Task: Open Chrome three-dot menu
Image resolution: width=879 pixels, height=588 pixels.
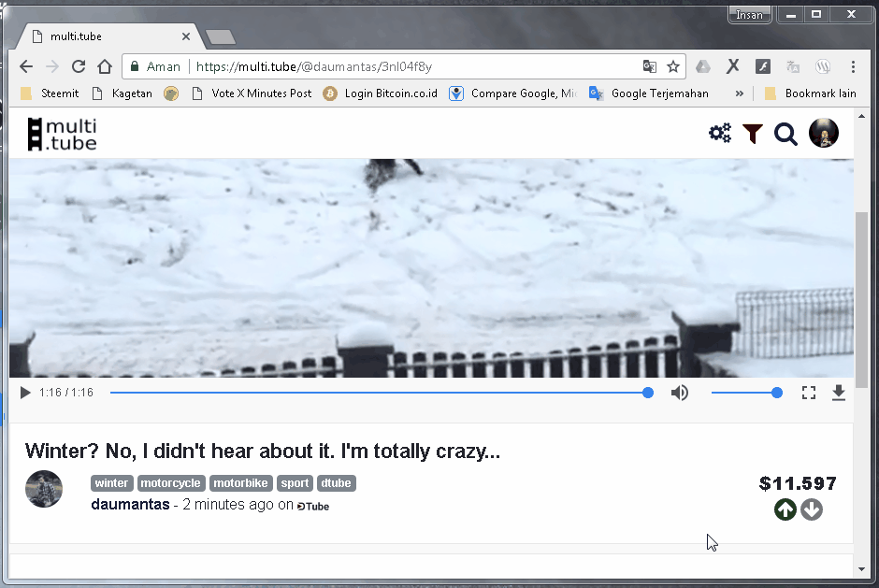Action: click(x=853, y=66)
